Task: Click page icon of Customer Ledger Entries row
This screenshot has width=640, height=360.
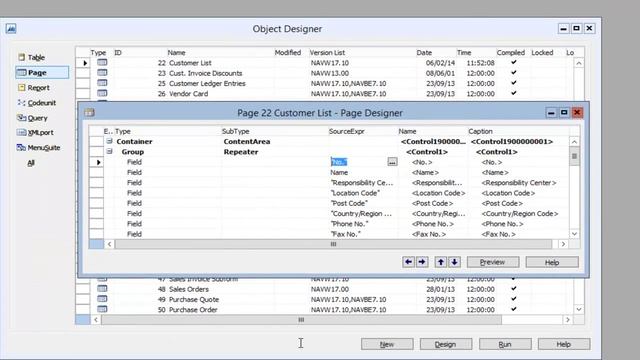Action: point(102,83)
